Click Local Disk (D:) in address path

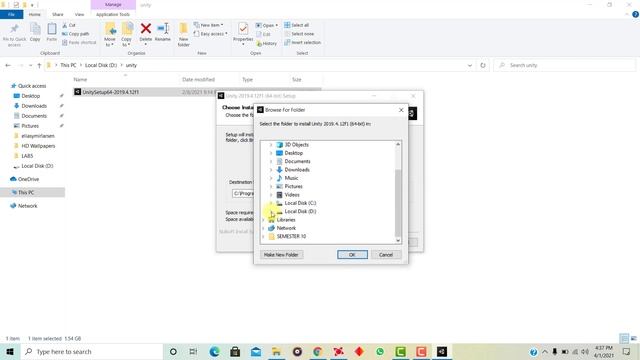[x=101, y=65]
